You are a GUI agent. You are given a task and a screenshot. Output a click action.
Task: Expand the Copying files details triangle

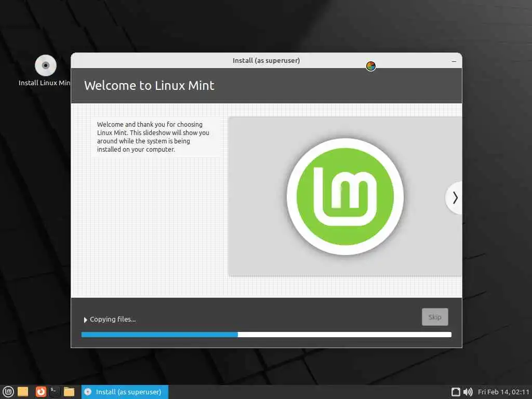[85, 320]
